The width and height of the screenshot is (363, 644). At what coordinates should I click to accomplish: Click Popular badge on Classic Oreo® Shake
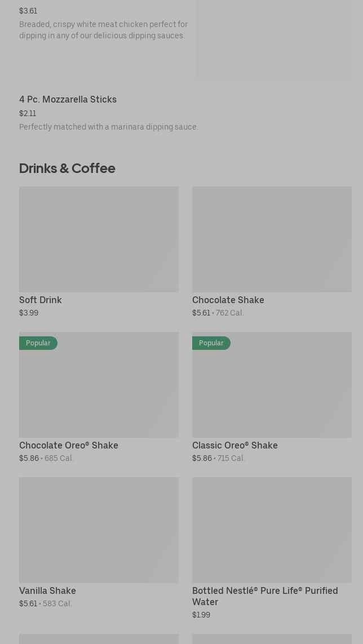coord(211,343)
